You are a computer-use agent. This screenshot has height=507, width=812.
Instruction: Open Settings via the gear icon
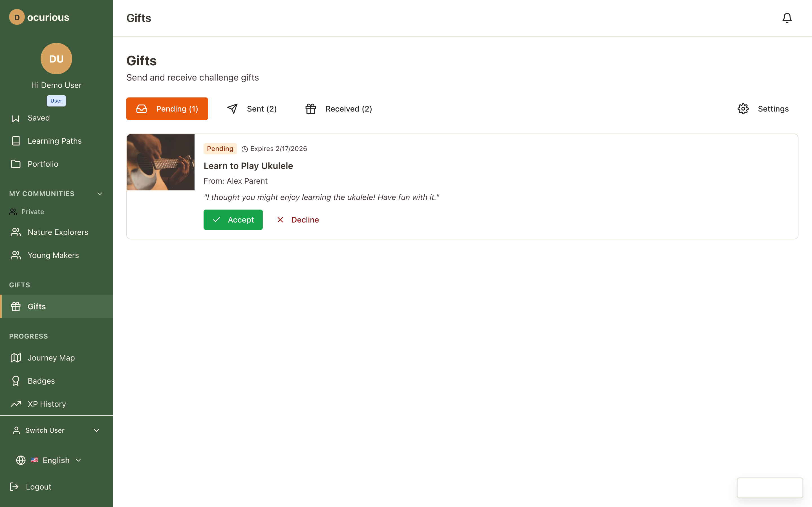[743, 109]
